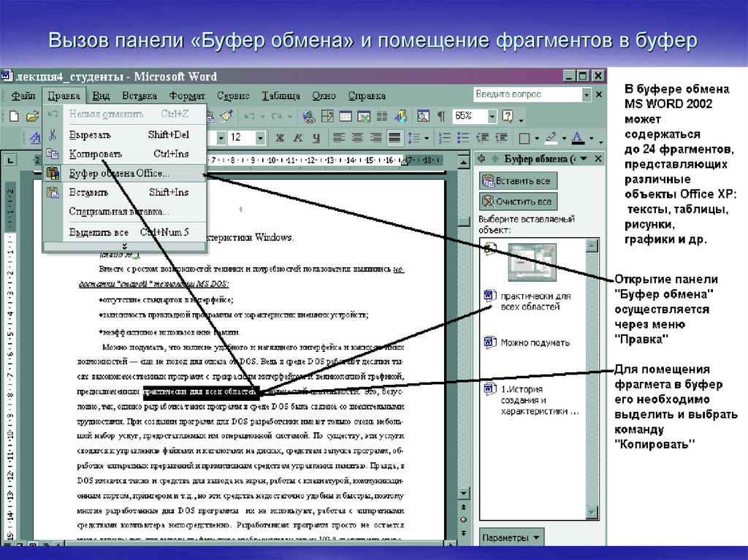Toggle Justify alignment
Viewport: 748px width, 560px height.
tap(394, 138)
